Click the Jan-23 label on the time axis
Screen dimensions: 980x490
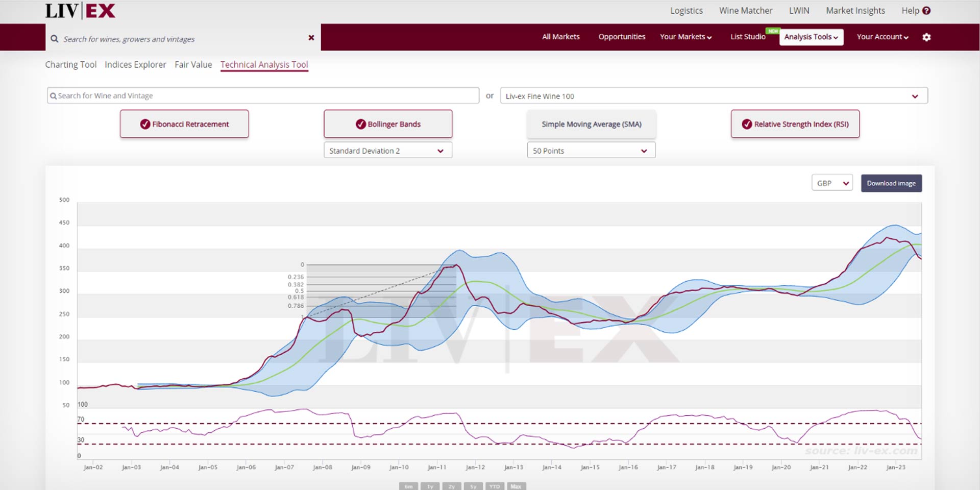pyautogui.click(x=896, y=467)
